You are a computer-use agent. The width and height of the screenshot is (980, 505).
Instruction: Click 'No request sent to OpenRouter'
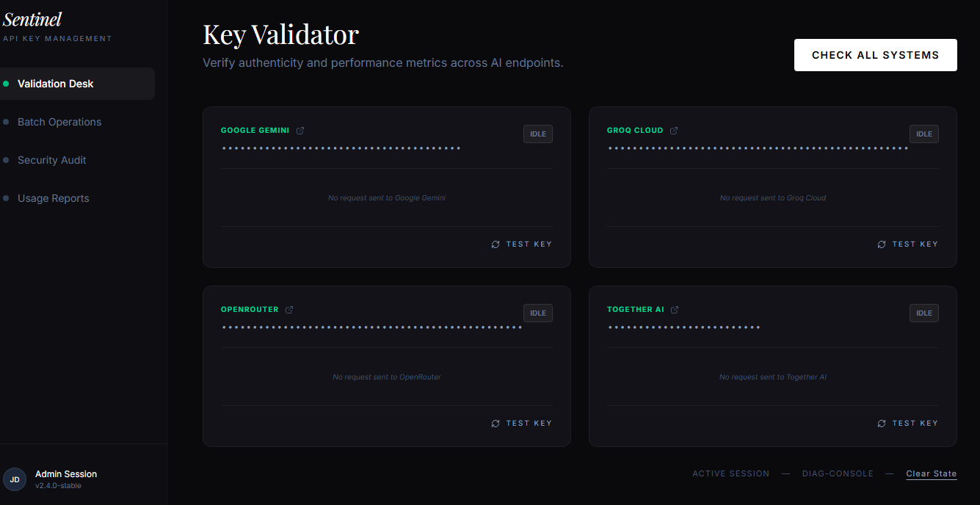point(387,377)
